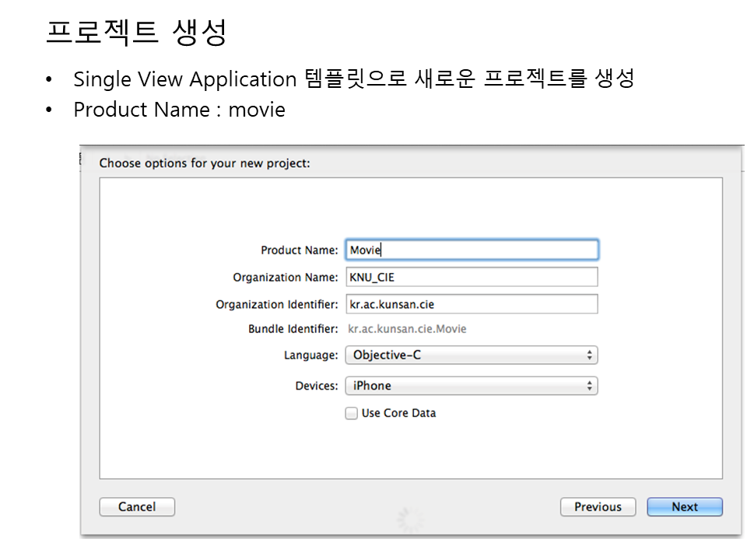Click the Product Name text field
747x560 pixels.
click(472, 250)
